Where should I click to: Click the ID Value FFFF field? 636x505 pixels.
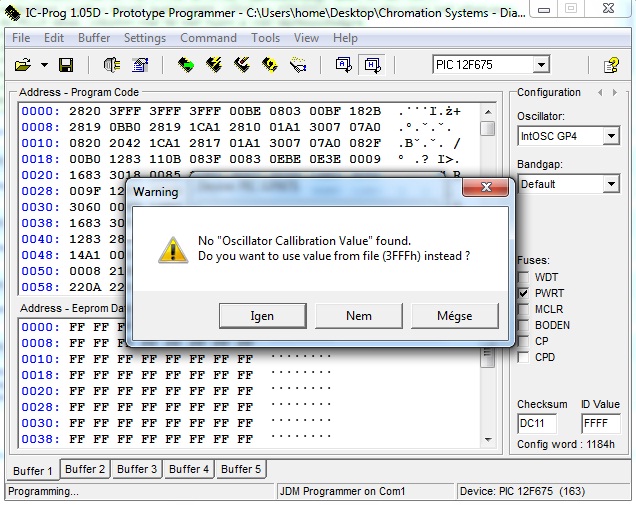pos(601,424)
